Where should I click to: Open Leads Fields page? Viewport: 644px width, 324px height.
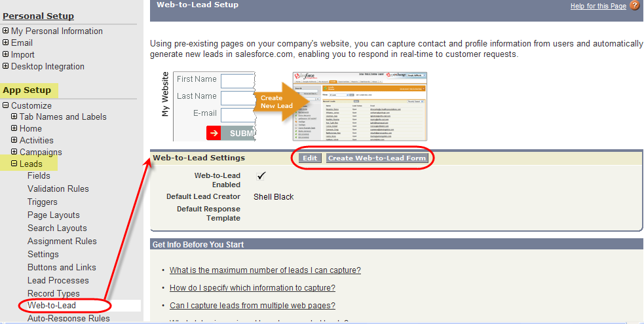coord(39,175)
